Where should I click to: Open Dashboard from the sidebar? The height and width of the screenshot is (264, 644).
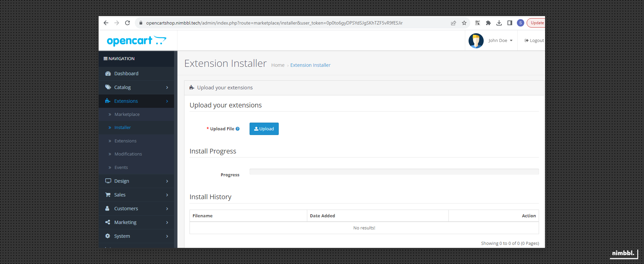136,74
